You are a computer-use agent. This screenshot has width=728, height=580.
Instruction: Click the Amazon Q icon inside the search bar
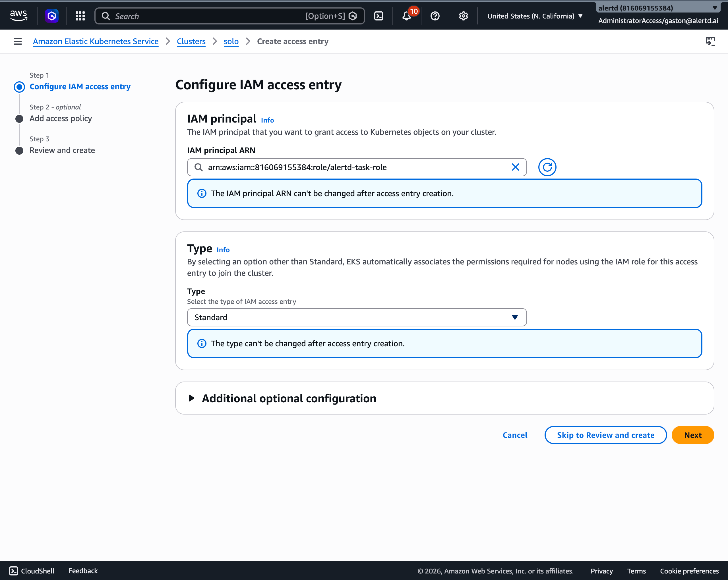(353, 16)
